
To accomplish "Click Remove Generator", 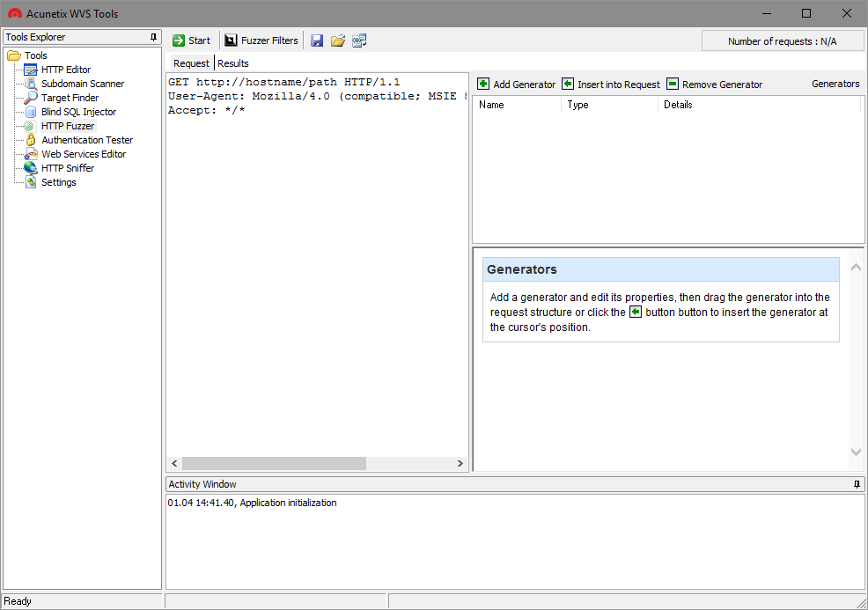I will (x=714, y=85).
